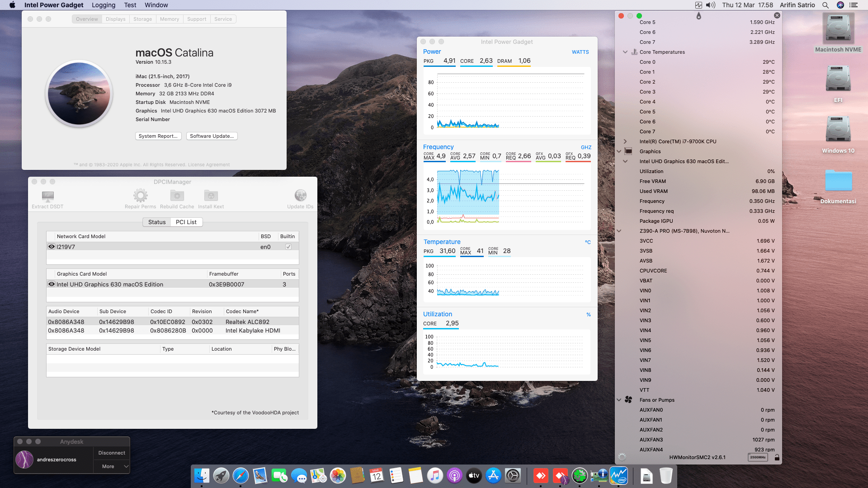Switch to Memory tab
This screenshot has height=488, width=868.
click(170, 19)
